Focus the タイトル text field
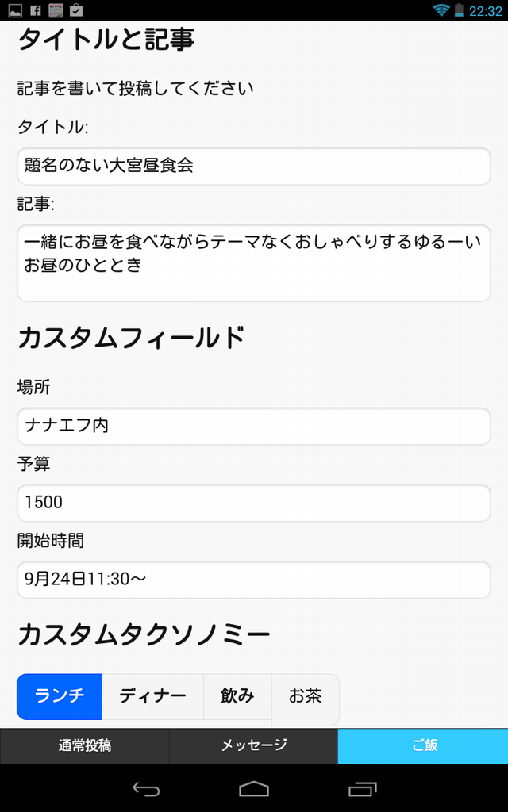Screen dimensions: 508x812 click(254, 166)
